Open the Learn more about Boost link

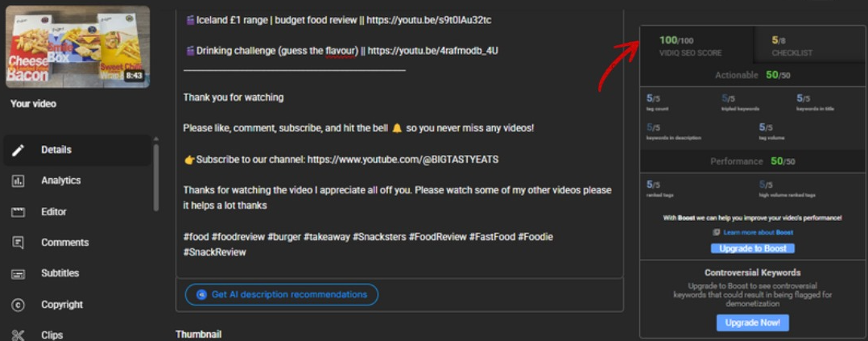757,232
